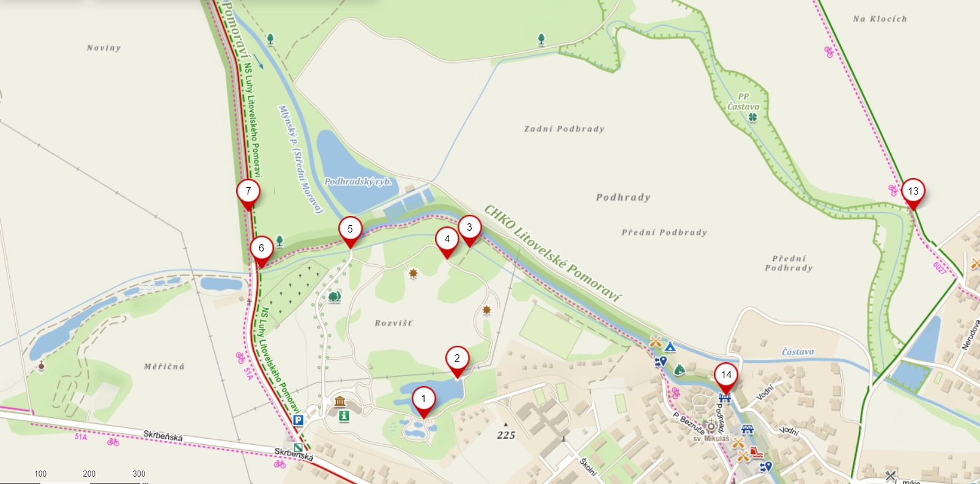Open waypoint marker number 4

coord(447,242)
